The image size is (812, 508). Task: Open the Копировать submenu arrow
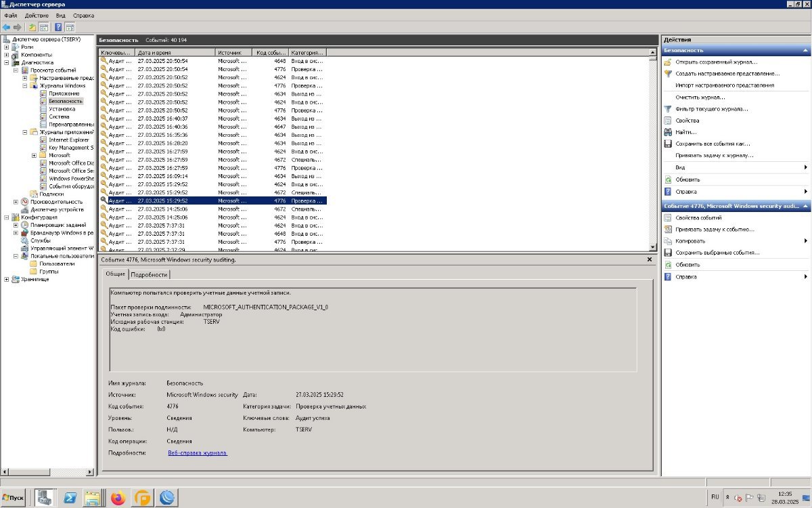tap(805, 240)
